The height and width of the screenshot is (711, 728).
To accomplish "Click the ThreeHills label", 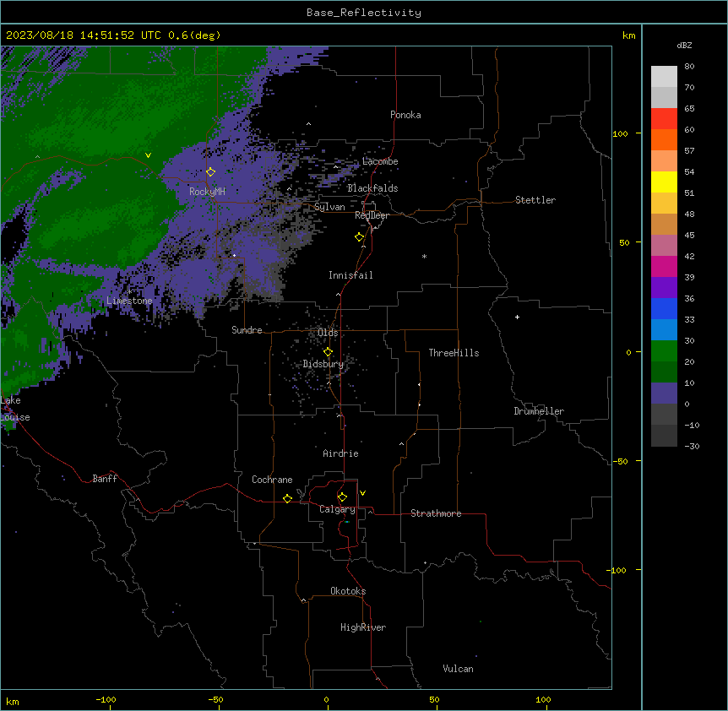I will point(454,353).
